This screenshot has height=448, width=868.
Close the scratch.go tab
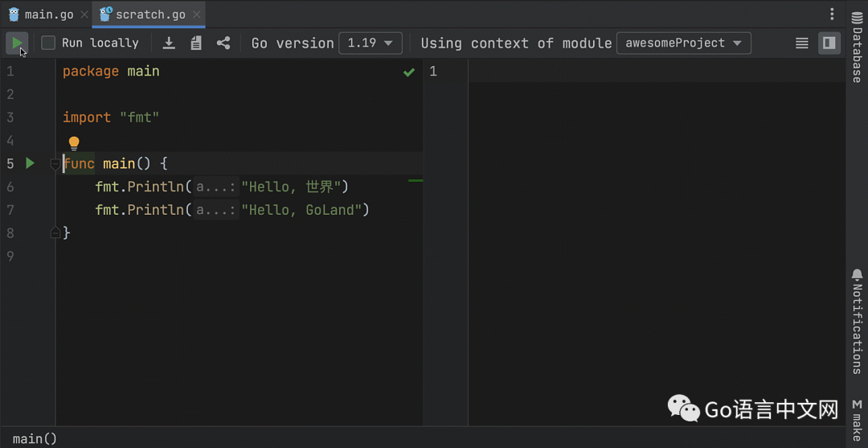197,14
